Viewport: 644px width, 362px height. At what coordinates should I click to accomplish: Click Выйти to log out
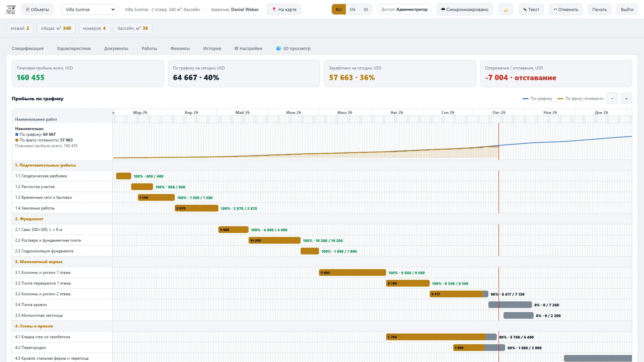click(627, 9)
